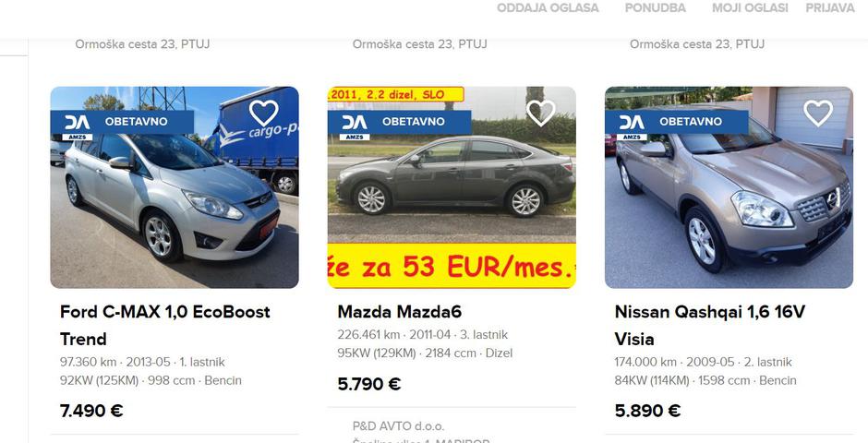The height and width of the screenshot is (443, 868).
Task: Open seller P&D AVTO d.o.o.
Action: (x=399, y=426)
